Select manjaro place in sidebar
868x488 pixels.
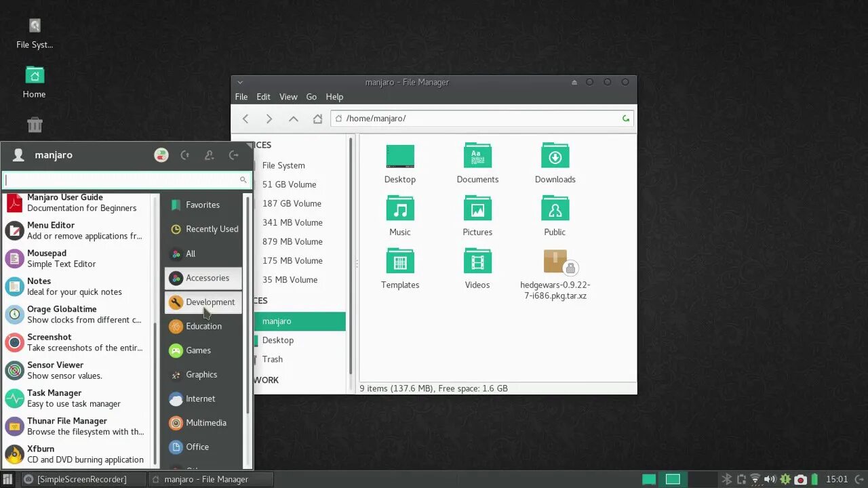[x=300, y=321]
